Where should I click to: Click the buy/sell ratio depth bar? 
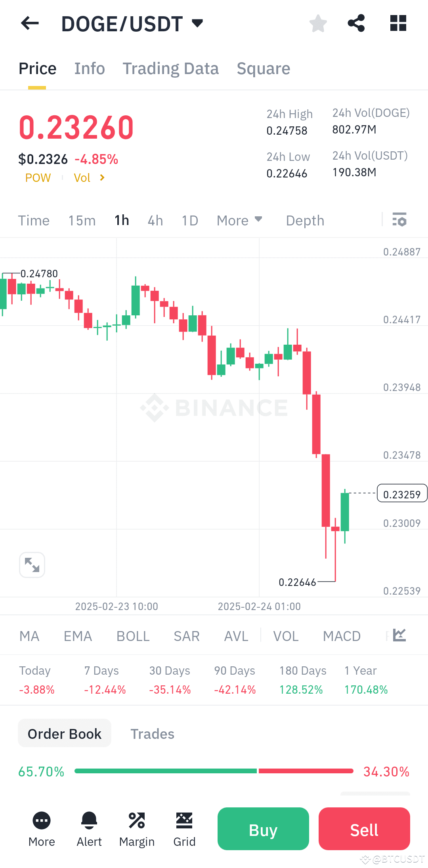point(214,770)
